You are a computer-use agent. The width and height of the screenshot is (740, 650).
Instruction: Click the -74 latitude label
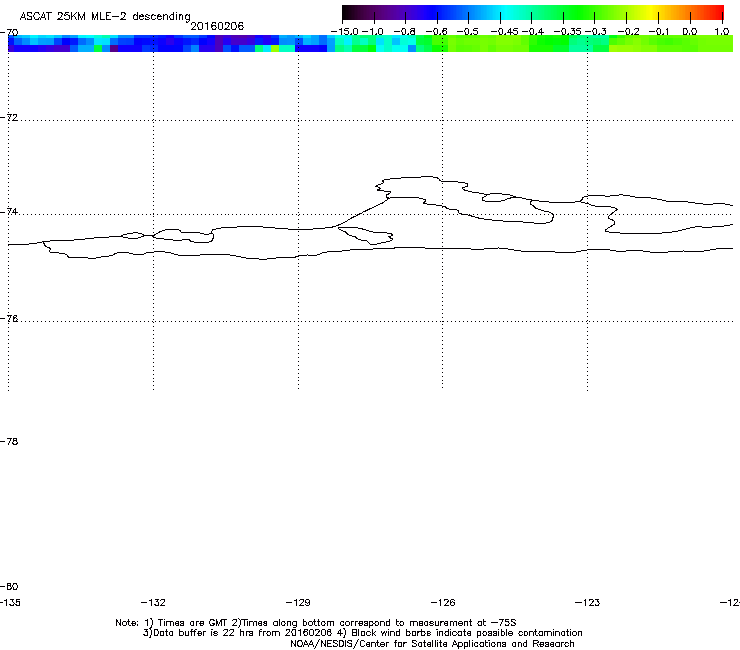tap(9, 211)
